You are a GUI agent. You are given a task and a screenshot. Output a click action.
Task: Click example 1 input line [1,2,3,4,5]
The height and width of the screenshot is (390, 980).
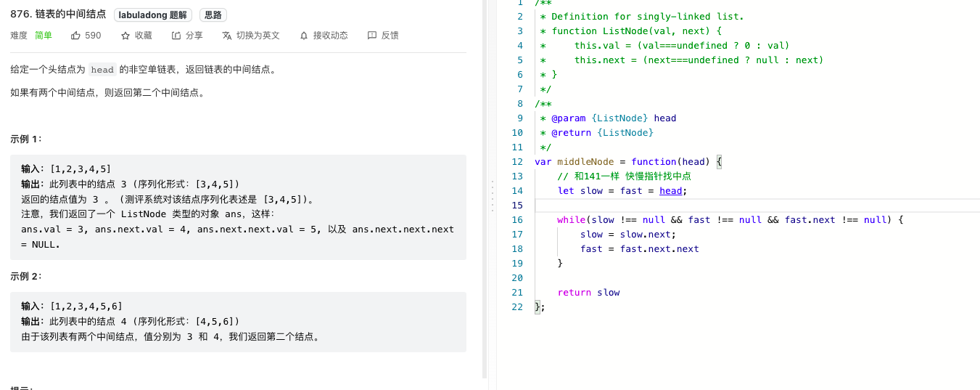[66, 169]
